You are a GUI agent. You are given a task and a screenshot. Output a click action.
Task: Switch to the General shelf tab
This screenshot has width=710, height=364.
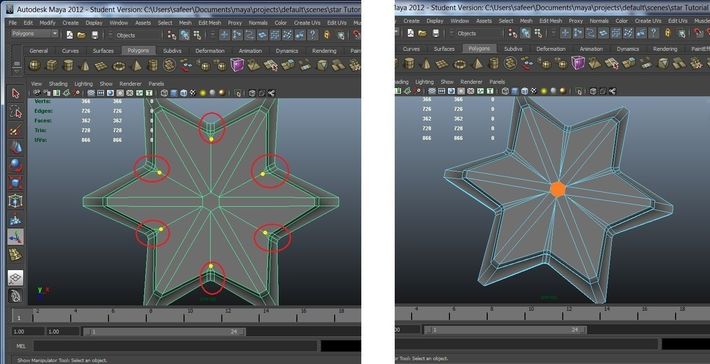click(x=38, y=51)
